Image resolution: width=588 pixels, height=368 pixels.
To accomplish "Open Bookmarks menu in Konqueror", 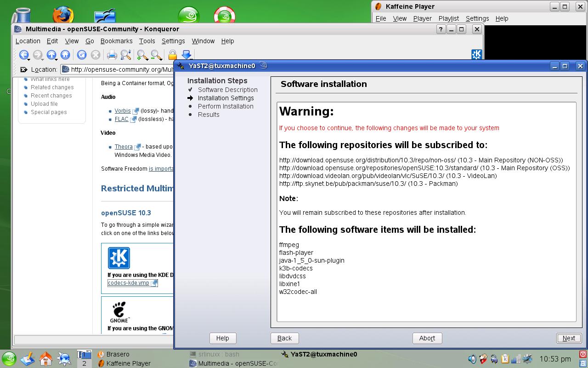I will click(x=116, y=41).
